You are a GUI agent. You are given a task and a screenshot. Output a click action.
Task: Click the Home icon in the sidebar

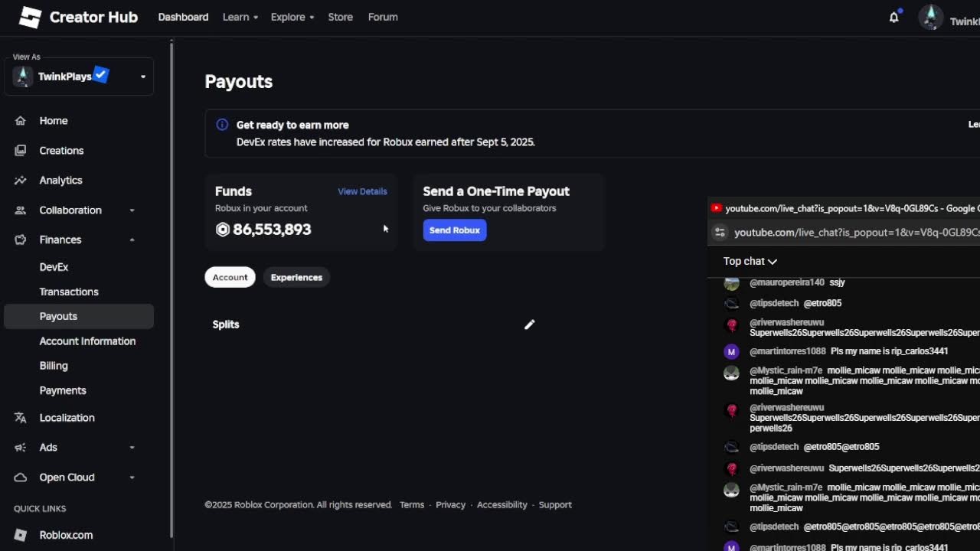21,121
